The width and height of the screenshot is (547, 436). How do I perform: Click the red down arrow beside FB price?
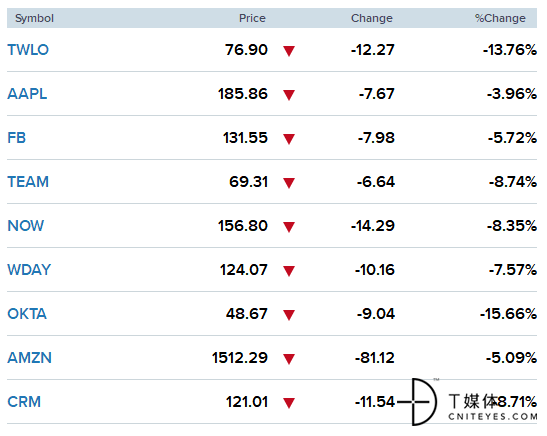pyautogui.click(x=289, y=139)
